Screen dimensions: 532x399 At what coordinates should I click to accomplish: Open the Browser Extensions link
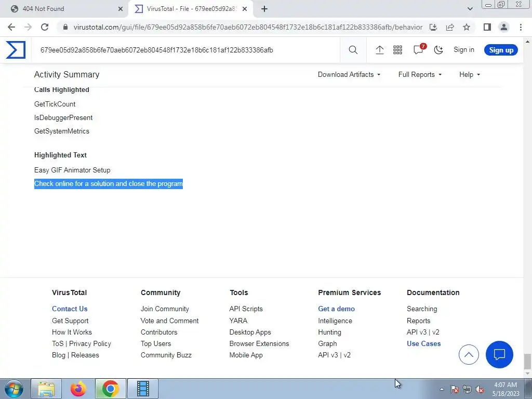click(259, 344)
